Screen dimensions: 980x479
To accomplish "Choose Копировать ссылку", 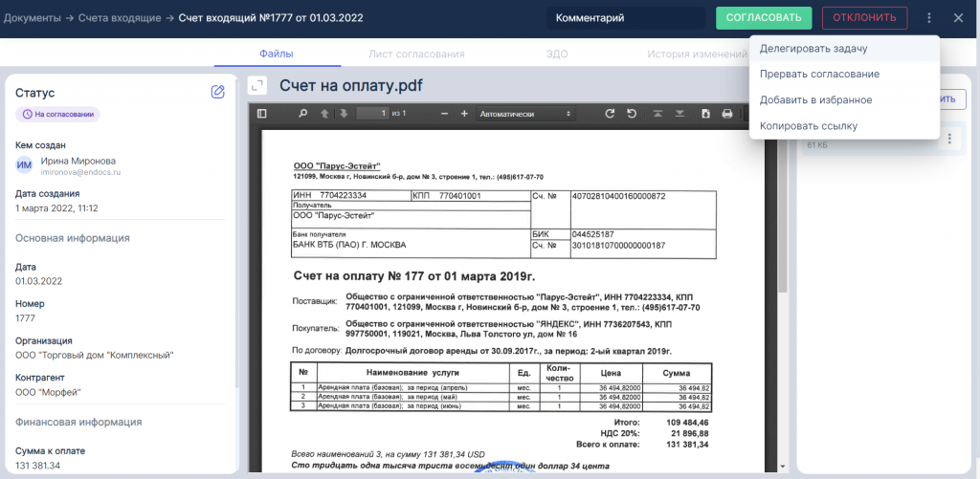I will 844,126.
